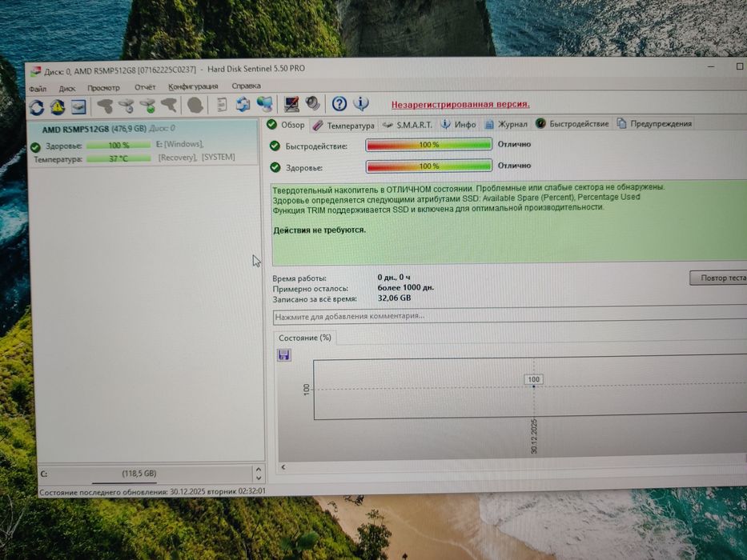Click the Refresh disk status toolbar icon
Screen dimensions: 747x560
37,107
